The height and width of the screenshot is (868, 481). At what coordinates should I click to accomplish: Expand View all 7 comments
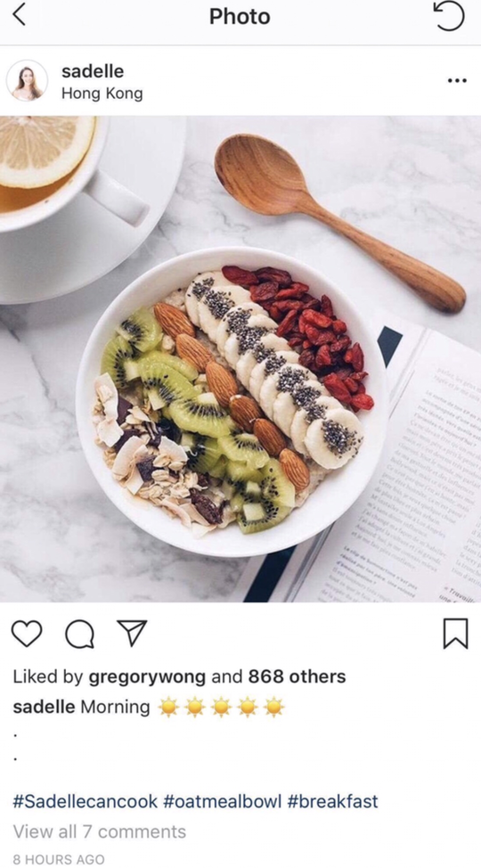[x=100, y=831]
